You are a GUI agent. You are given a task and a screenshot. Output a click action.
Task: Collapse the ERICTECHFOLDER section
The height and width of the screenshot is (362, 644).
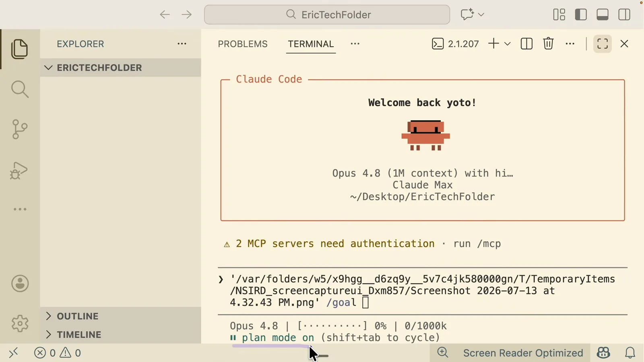(x=121, y=68)
